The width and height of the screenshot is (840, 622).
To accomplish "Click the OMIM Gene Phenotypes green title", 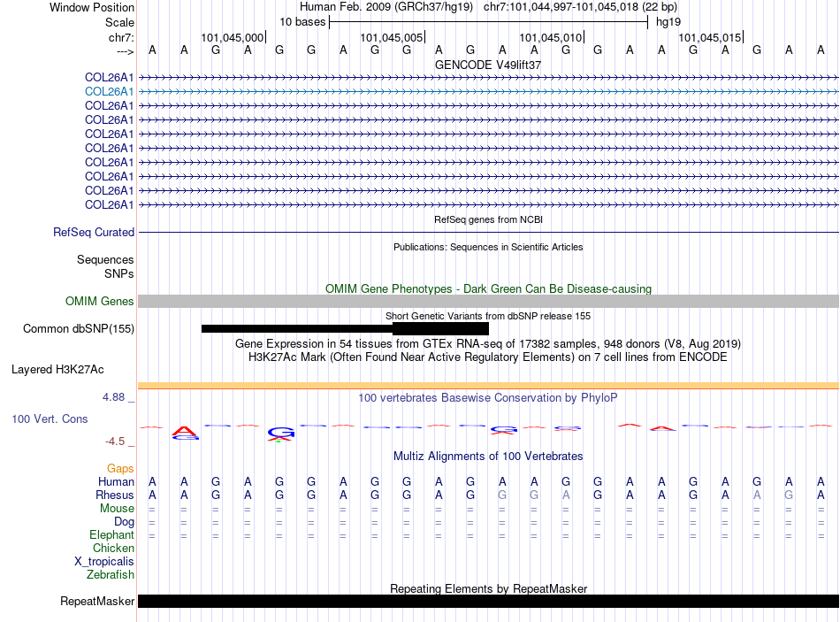I will (488, 288).
